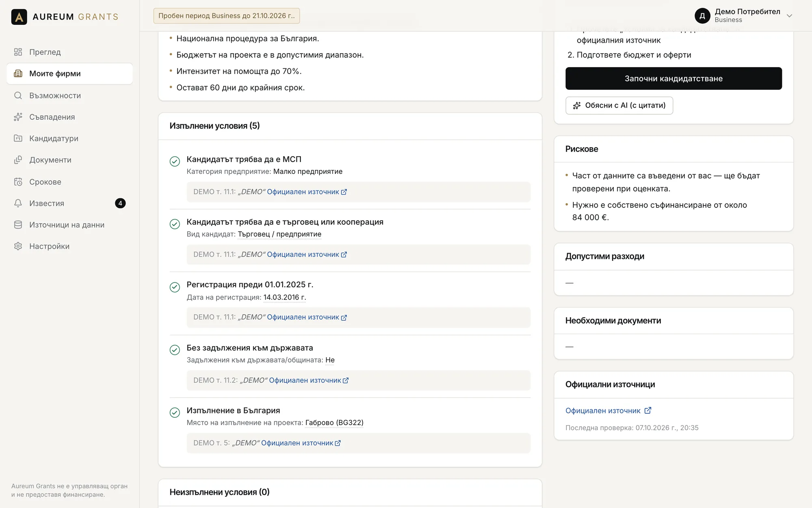Screen dimensions: 812x508
Task: Click the Изпълнени условия (5) heading
Action: point(215,126)
